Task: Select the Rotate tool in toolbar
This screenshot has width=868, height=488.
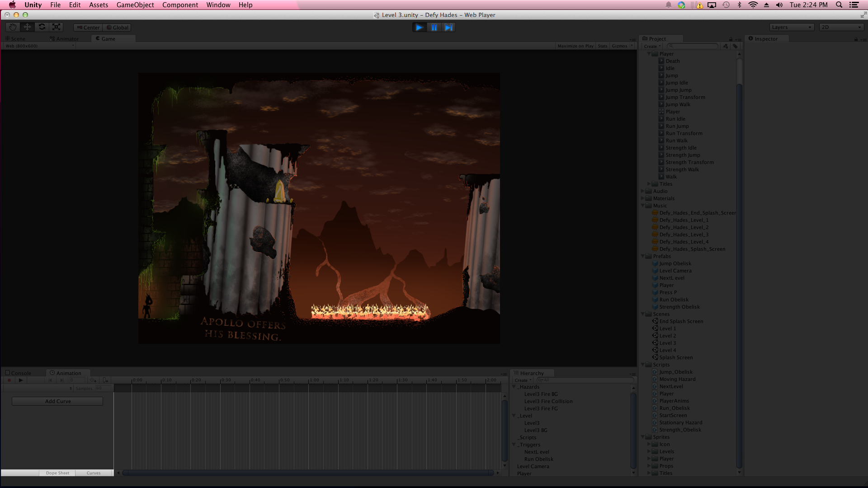Action: [x=42, y=27]
